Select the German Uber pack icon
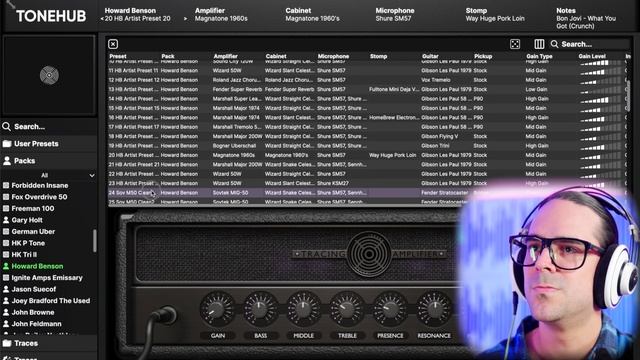Viewport: 640px width, 360px height. (6, 231)
